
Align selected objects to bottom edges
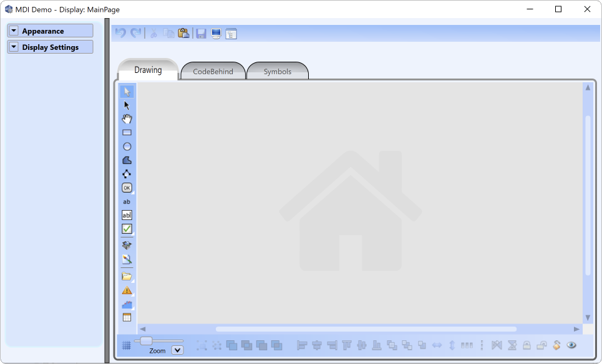coord(377,345)
